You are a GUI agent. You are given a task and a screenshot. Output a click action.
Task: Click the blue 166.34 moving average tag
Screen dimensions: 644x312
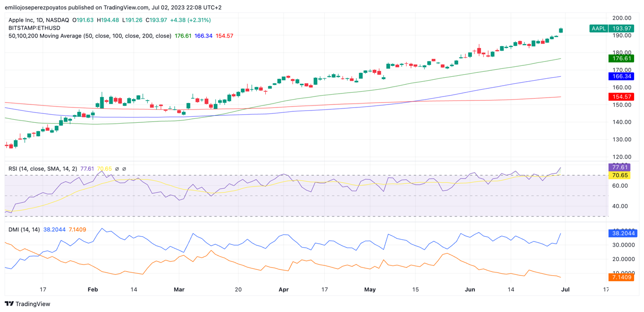pos(621,76)
